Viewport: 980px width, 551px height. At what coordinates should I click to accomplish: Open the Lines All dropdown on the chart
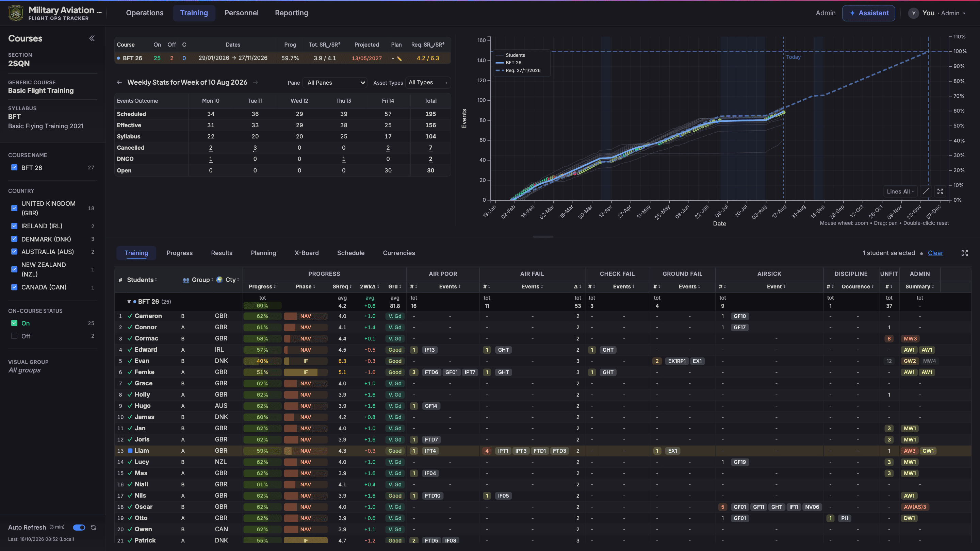[x=900, y=191]
